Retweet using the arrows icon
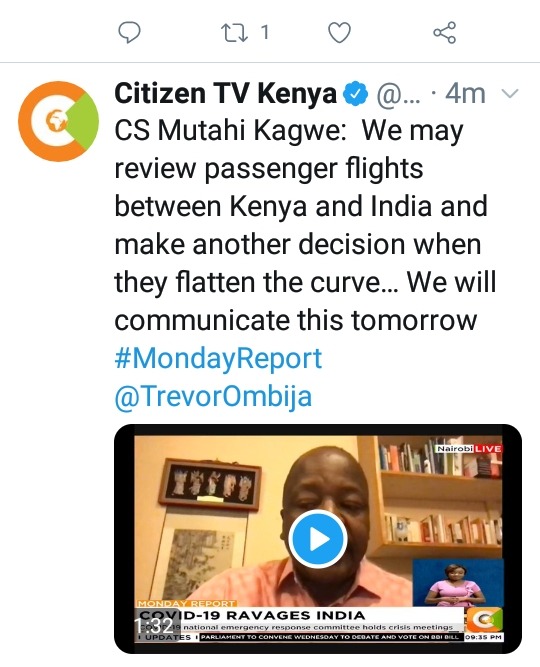Viewport: 540px width, 667px height. click(234, 32)
